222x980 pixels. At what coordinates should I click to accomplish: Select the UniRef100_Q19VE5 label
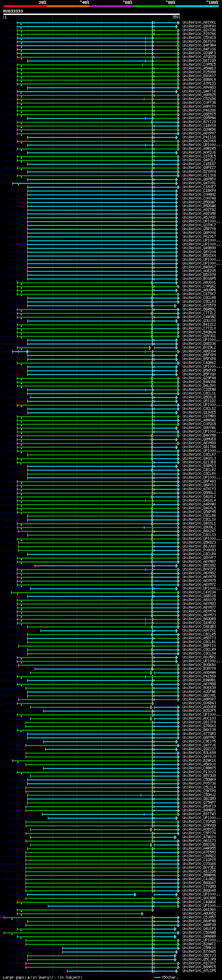click(x=199, y=412)
